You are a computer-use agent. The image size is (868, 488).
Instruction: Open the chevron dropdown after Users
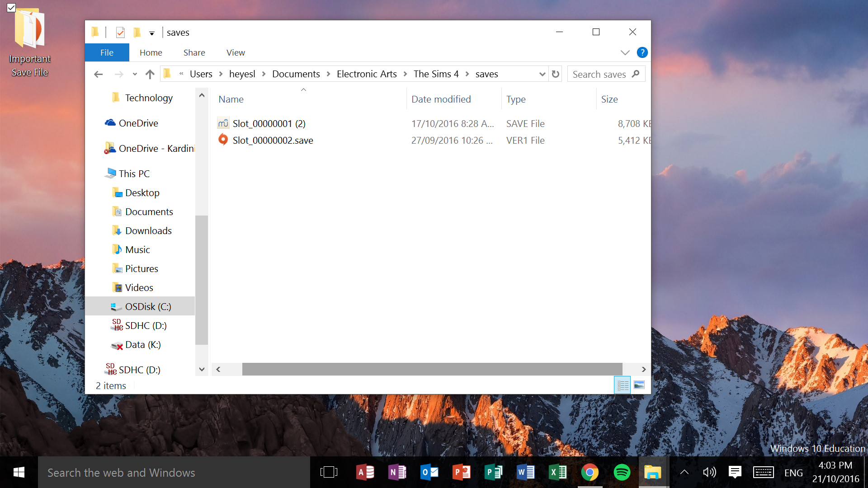pos(221,74)
